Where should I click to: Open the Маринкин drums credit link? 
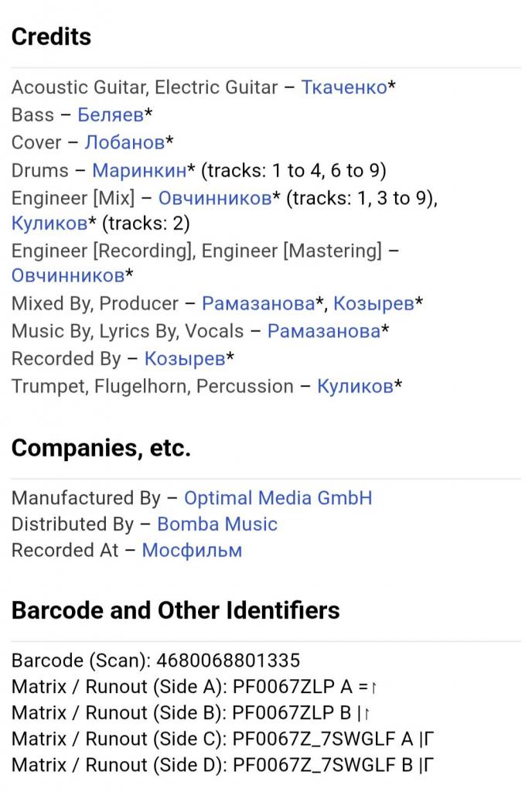point(139,170)
